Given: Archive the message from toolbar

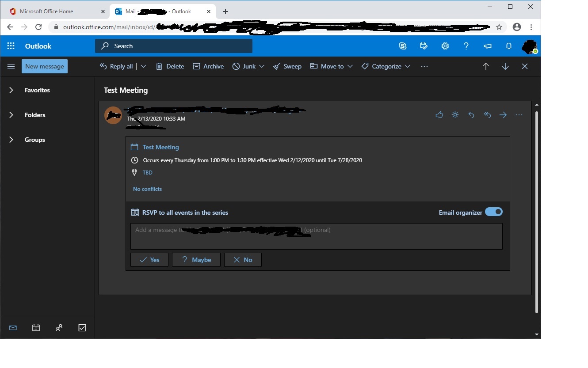Looking at the screenshot, I should (208, 66).
